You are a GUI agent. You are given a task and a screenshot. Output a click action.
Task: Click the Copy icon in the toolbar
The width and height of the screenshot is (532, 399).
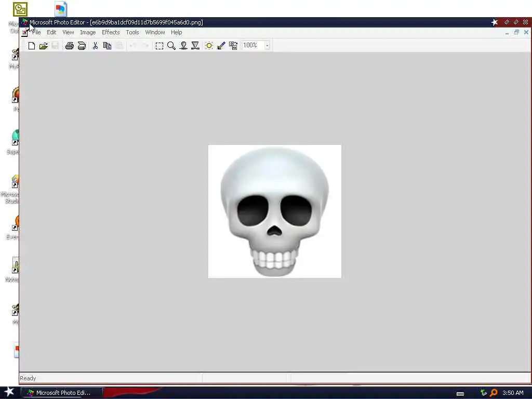click(x=107, y=46)
